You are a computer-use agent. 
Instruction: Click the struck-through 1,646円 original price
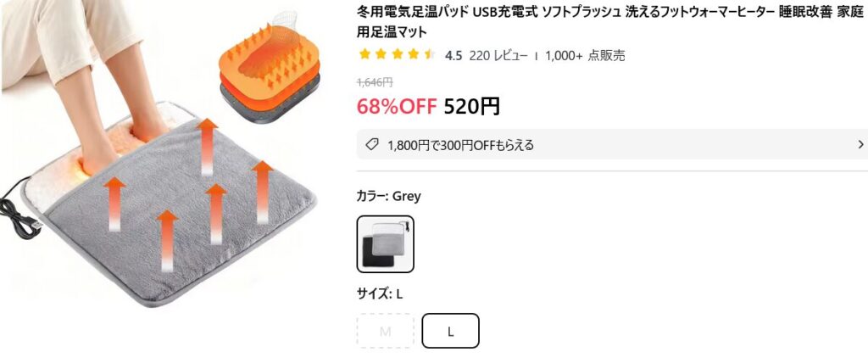tap(375, 82)
